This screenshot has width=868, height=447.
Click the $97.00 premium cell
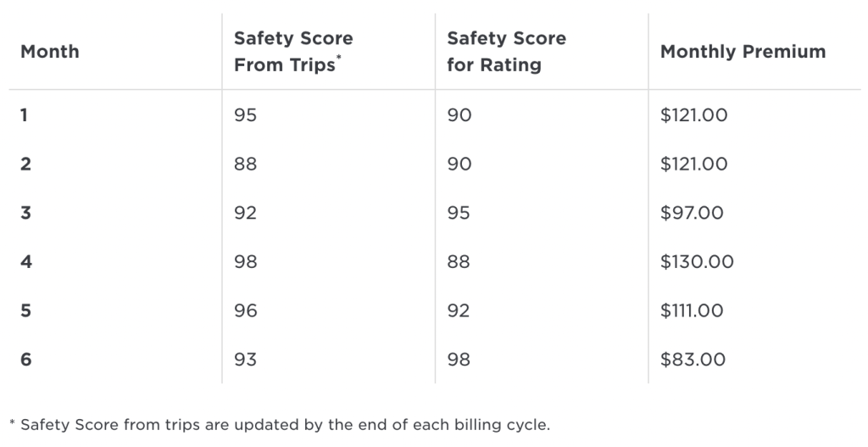[x=692, y=213]
